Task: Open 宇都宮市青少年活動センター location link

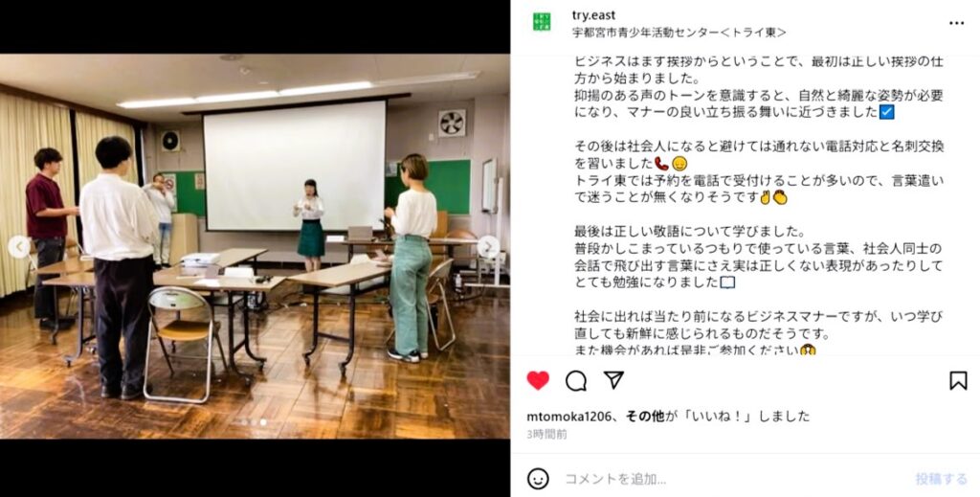Action: [679, 32]
